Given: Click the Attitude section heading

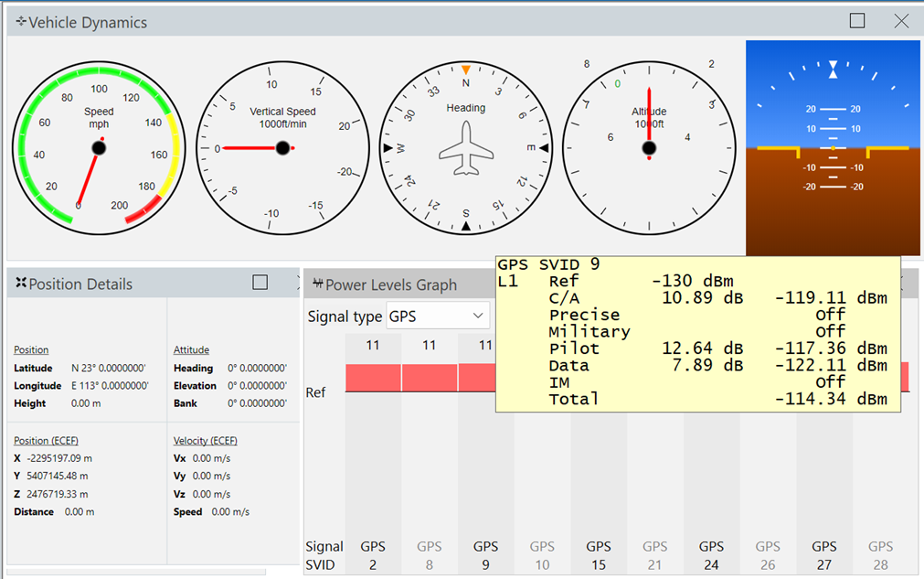Looking at the screenshot, I should click(x=191, y=349).
